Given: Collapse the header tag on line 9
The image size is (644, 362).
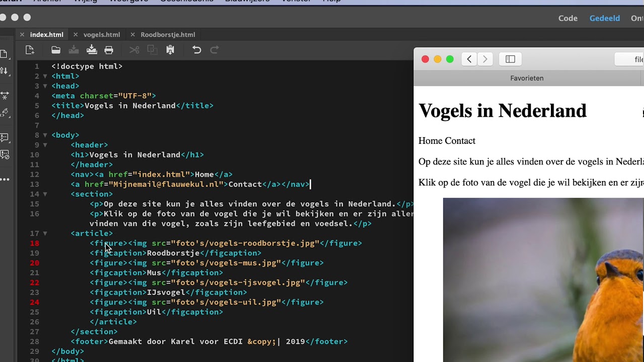Looking at the screenshot, I should pyautogui.click(x=45, y=145).
